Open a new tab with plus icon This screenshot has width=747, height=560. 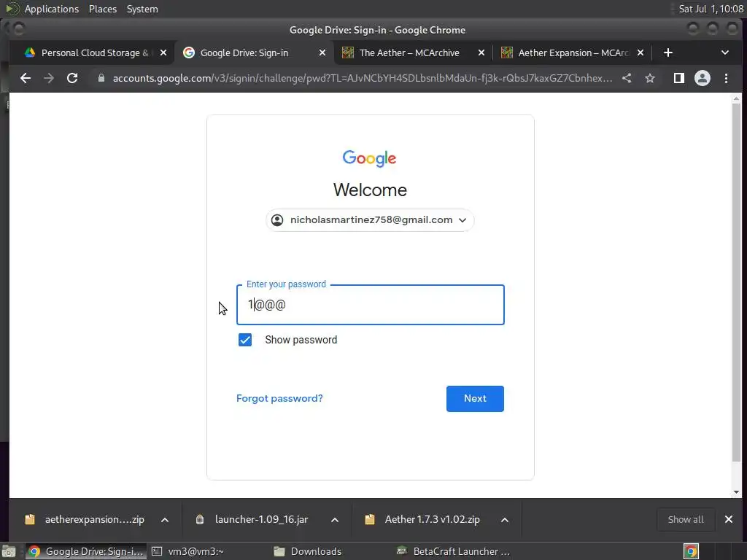[668, 52]
